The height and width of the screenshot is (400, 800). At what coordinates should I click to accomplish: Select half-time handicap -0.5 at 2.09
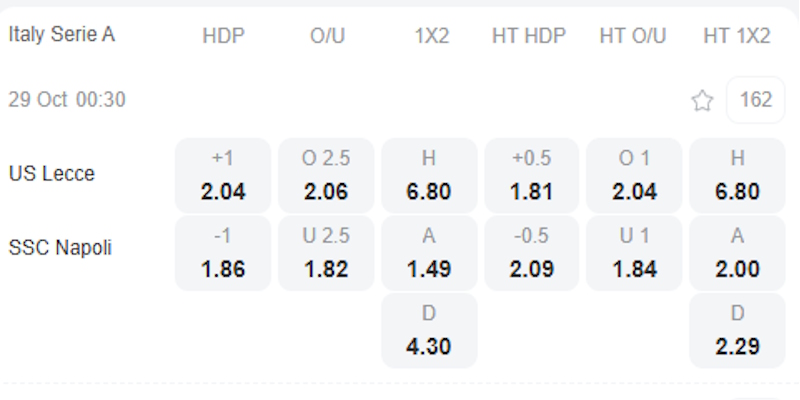click(532, 254)
